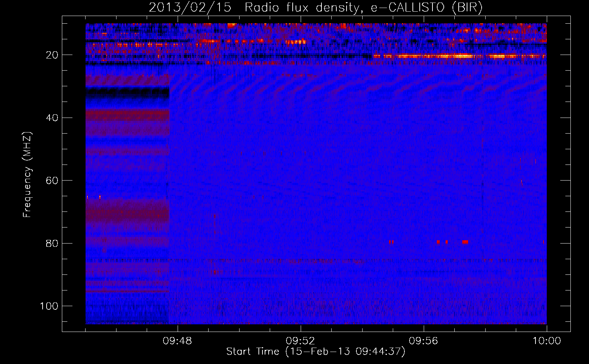Click the plot title '2013/02/15 Radio flux density'
This screenshot has width=589, height=364.
coord(316,8)
